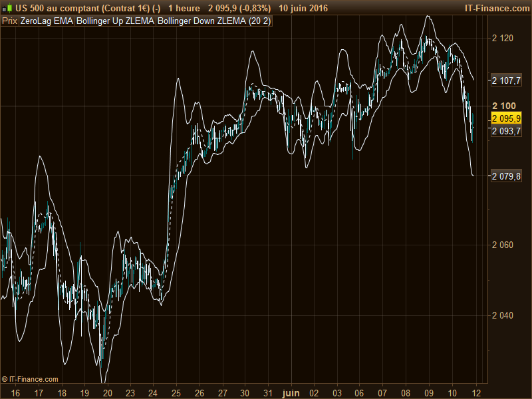Click the 31 date label on time axis
The height and width of the screenshot is (399, 532).
(x=268, y=393)
